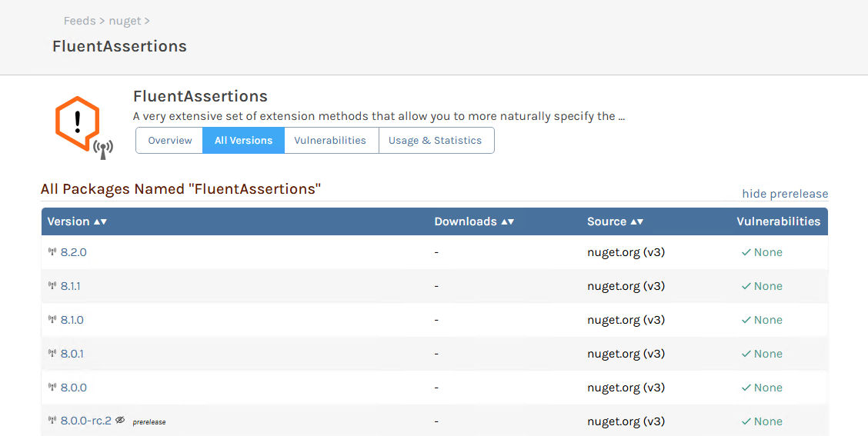Image resolution: width=868 pixels, height=436 pixels.
Task: Click nuget.org (v3) source in 8.1.1 row
Action: coord(626,286)
